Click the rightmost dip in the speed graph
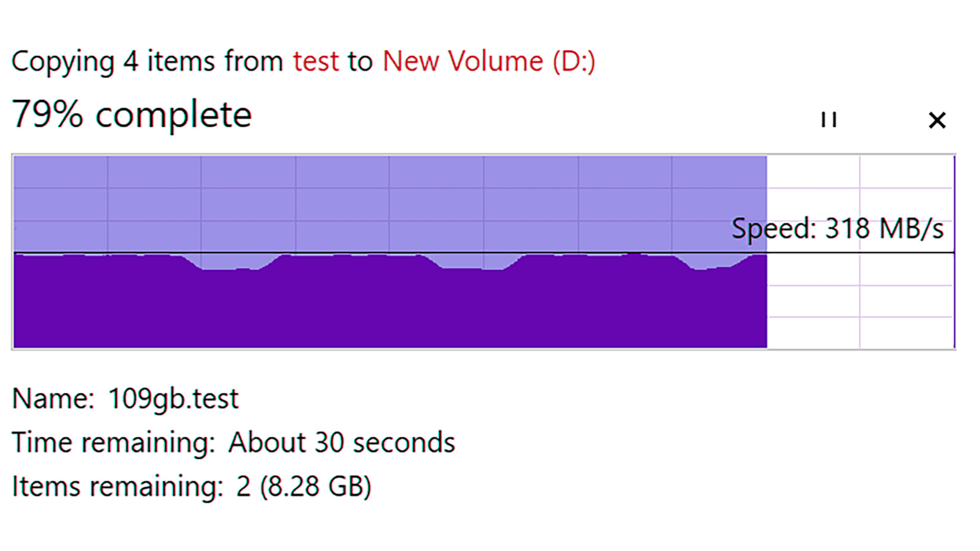 coord(714,262)
